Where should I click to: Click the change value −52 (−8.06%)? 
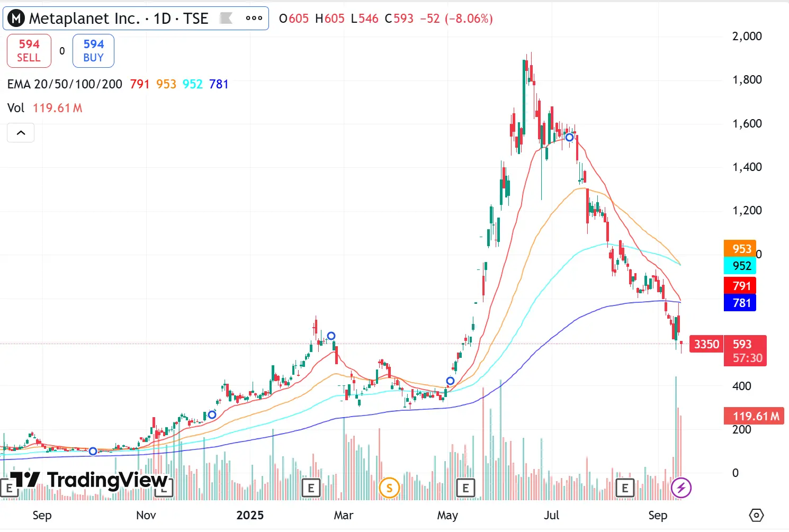pos(456,19)
